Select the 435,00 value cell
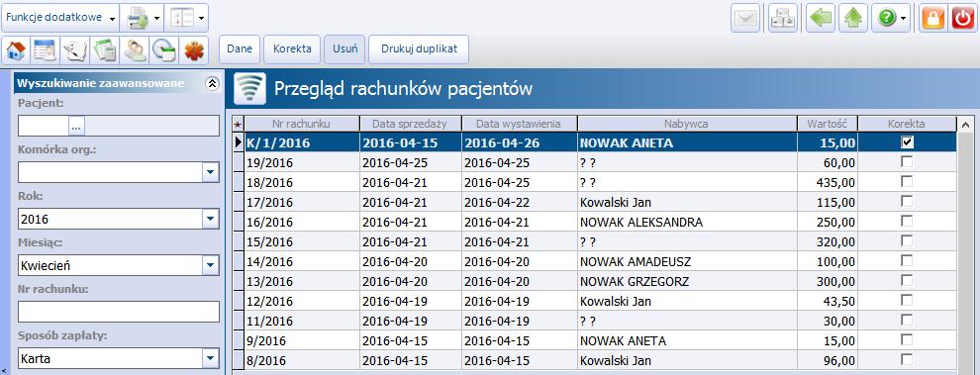The width and height of the screenshot is (980, 375). coord(827,182)
